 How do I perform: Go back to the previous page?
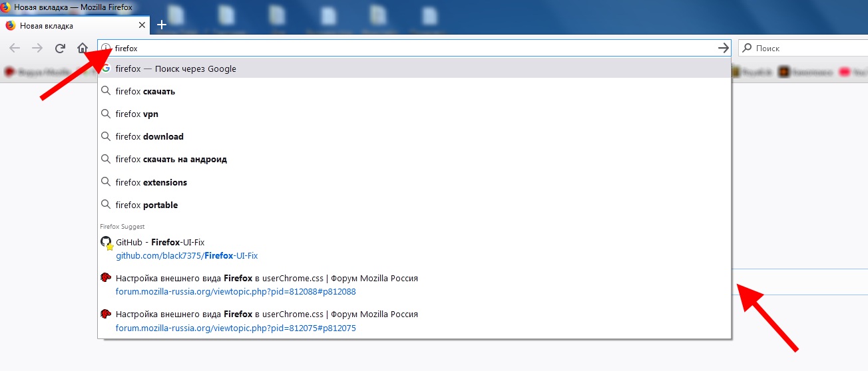click(x=15, y=48)
